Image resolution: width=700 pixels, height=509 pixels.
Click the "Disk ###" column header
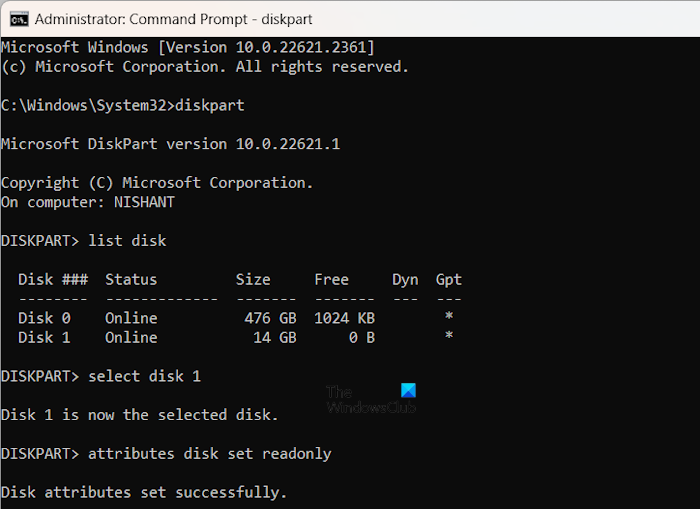point(52,280)
